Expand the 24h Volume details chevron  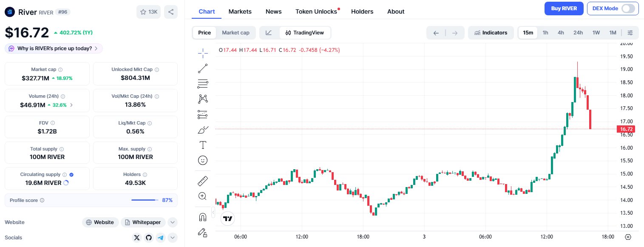(x=71, y=105)
